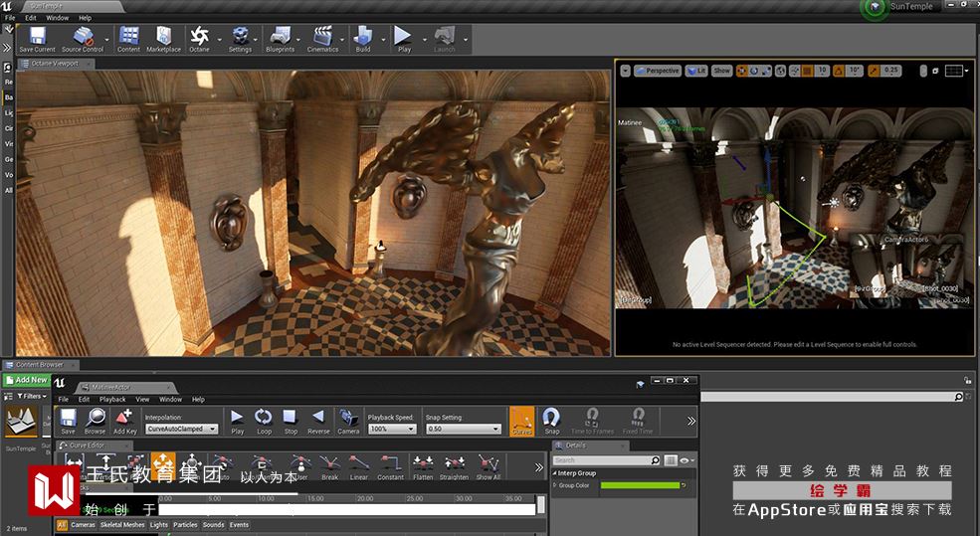The height and width of the screenshot is (536, 980).
Task: Open the Blueprints toolbar icon
Action: click(280, 39)
